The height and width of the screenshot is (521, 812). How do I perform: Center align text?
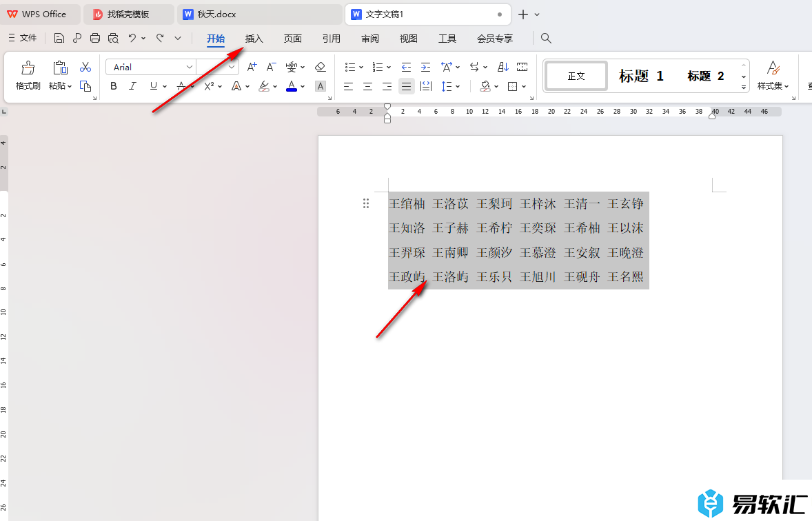(367, 86)
